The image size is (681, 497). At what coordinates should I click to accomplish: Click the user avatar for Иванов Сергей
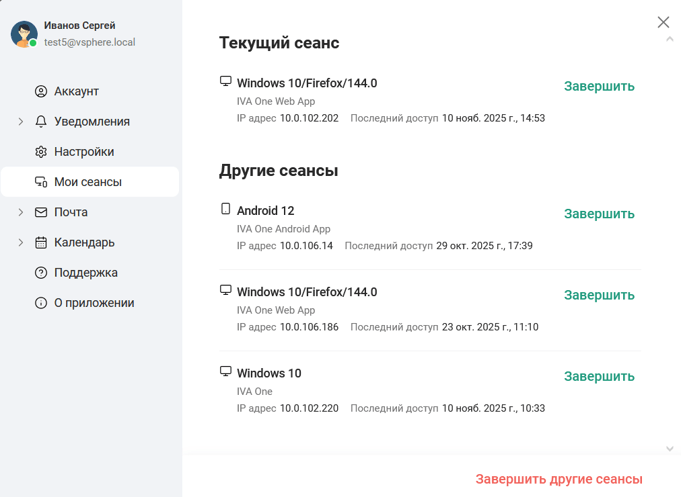click(x=24, y=34)
